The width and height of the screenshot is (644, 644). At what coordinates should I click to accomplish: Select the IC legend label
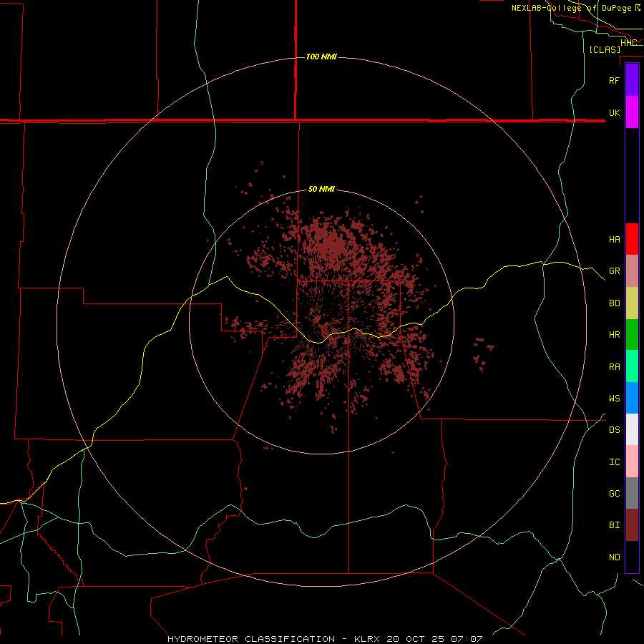point(614,462)
